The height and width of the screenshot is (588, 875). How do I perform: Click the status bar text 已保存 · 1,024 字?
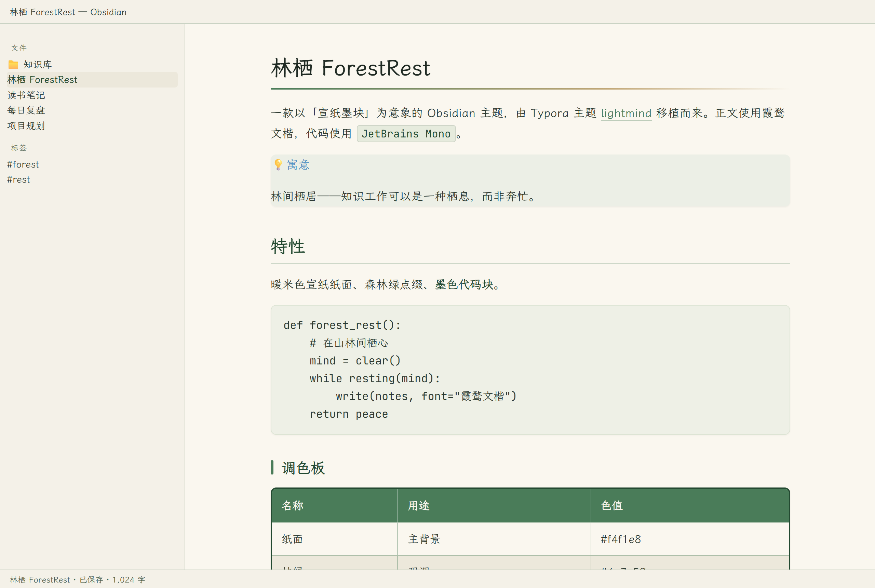point(112,580)
